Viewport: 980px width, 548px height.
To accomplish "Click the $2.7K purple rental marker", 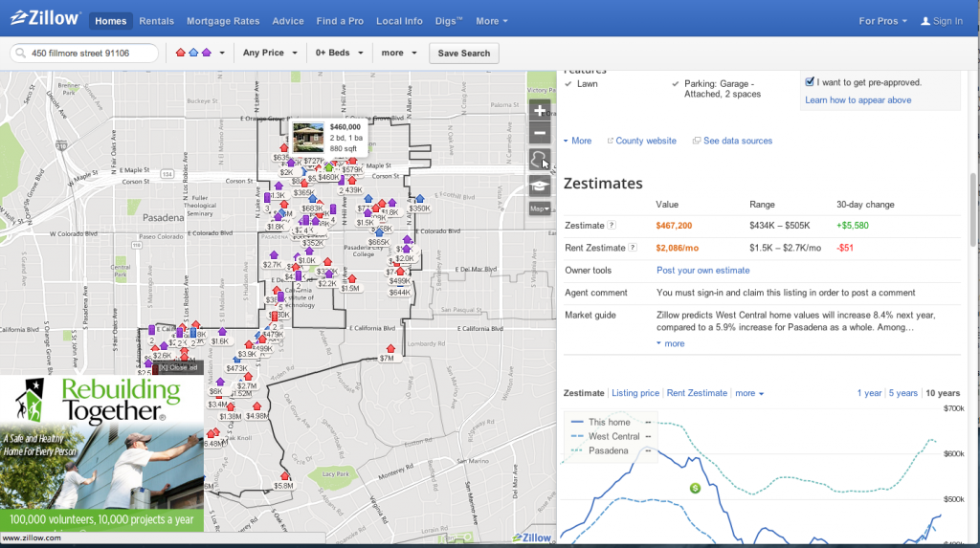I will pos(274,255).
